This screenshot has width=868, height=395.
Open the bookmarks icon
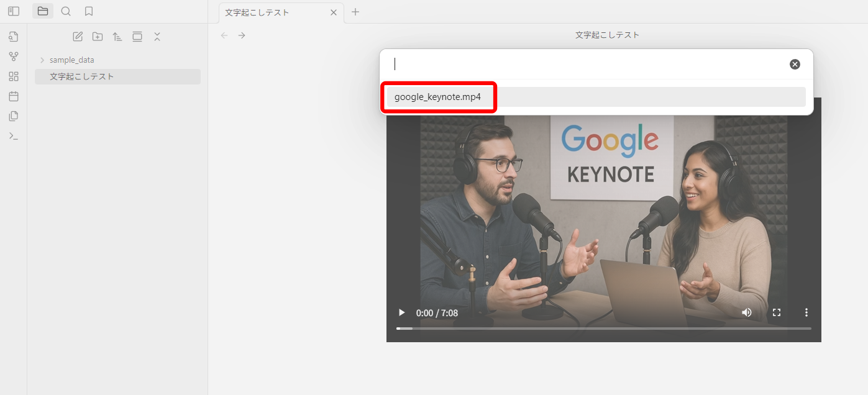pyautogui.click(x=89, y=11)
